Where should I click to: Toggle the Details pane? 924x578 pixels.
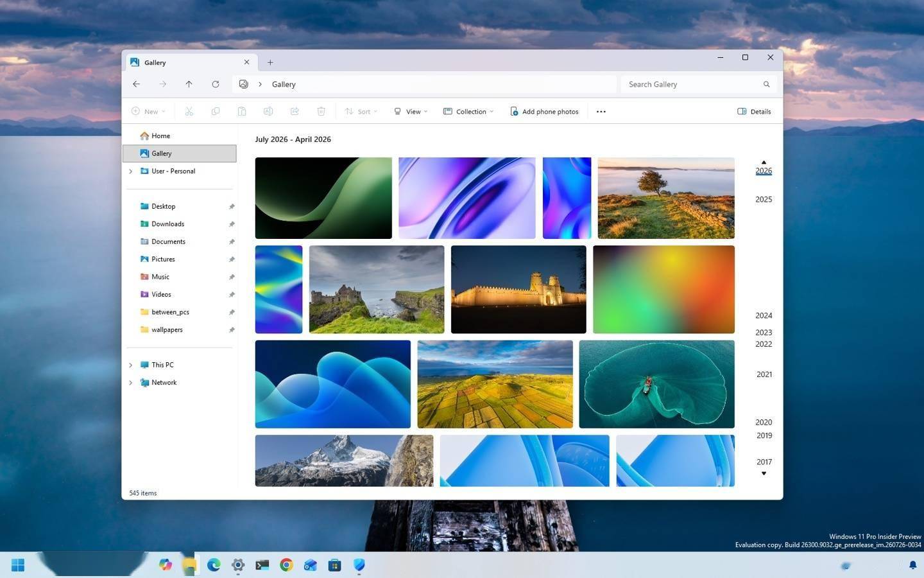point(754,111)
